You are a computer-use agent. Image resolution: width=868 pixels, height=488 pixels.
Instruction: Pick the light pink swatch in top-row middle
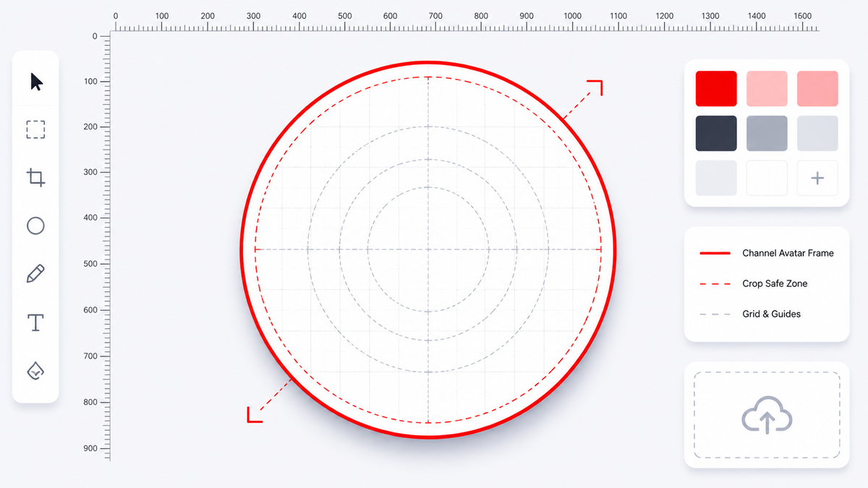point(767,88)
